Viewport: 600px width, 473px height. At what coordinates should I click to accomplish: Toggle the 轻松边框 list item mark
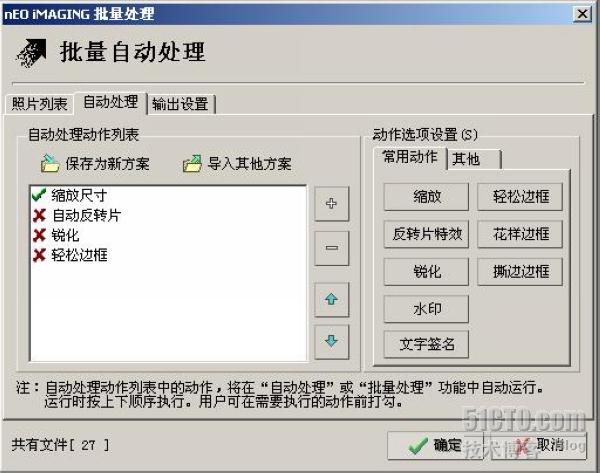[39, 255]
